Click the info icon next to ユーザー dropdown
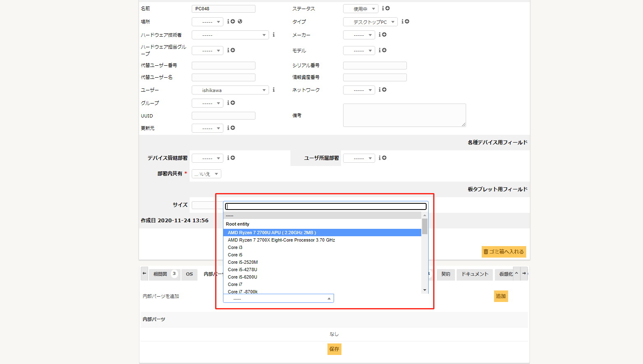643x364 pixels. (x=274, y=90)
